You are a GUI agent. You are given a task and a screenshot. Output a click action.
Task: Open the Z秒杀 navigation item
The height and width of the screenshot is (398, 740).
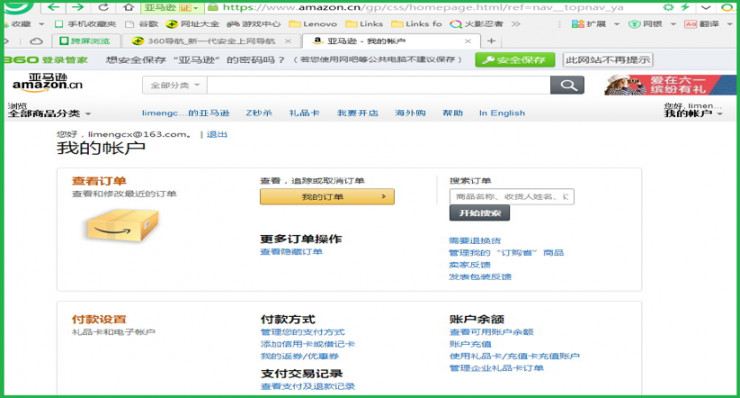tap(259, 113)
